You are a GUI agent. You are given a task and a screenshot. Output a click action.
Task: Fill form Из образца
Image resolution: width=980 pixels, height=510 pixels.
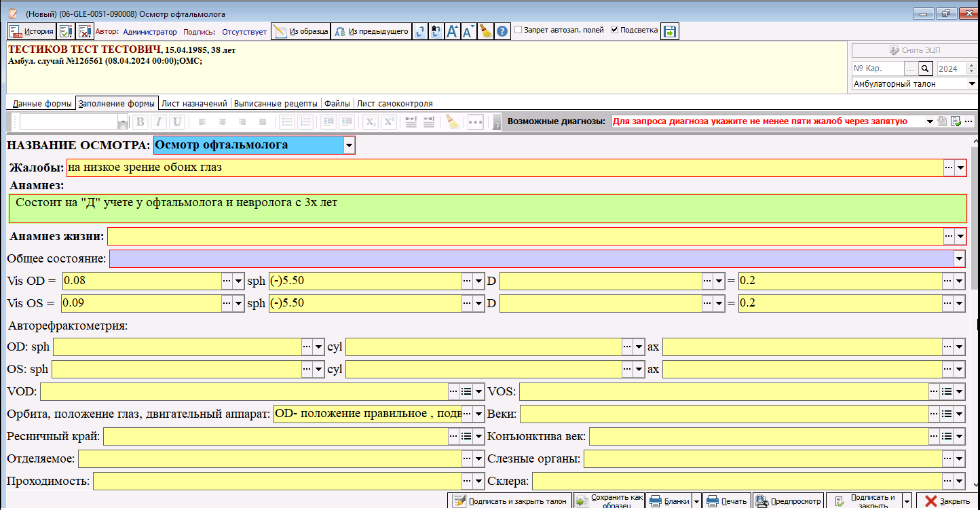pos(301,31)
